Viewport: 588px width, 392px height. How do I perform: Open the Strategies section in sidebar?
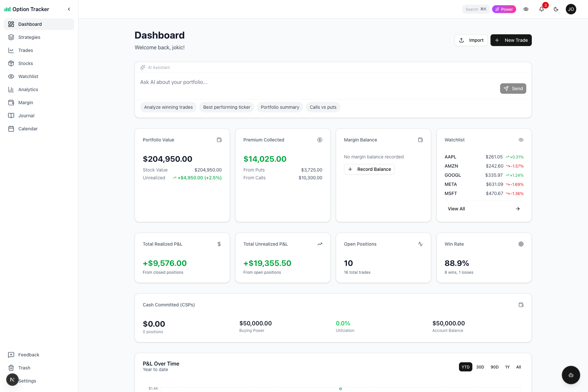pyautogui.click(x=29, y=37)
